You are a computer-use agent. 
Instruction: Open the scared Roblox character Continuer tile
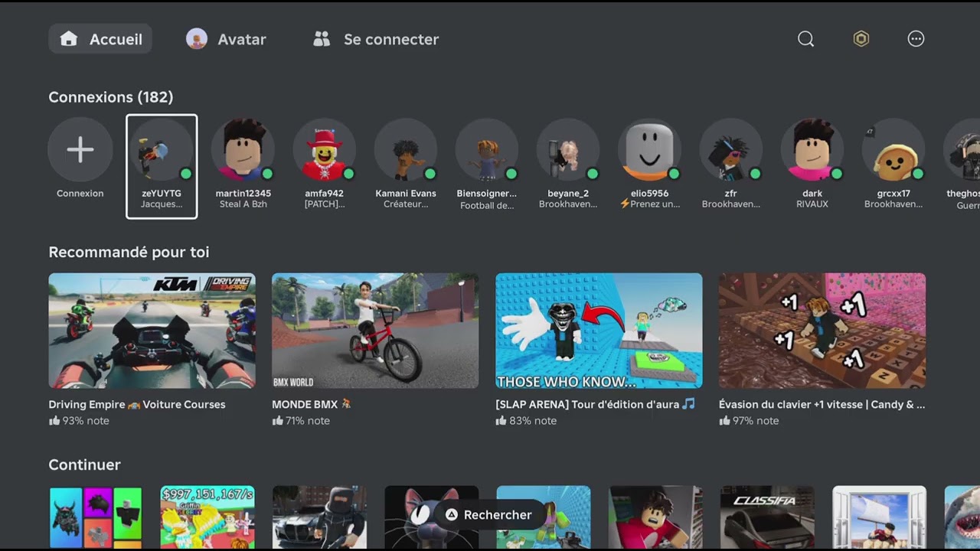(x=655, y=518)
